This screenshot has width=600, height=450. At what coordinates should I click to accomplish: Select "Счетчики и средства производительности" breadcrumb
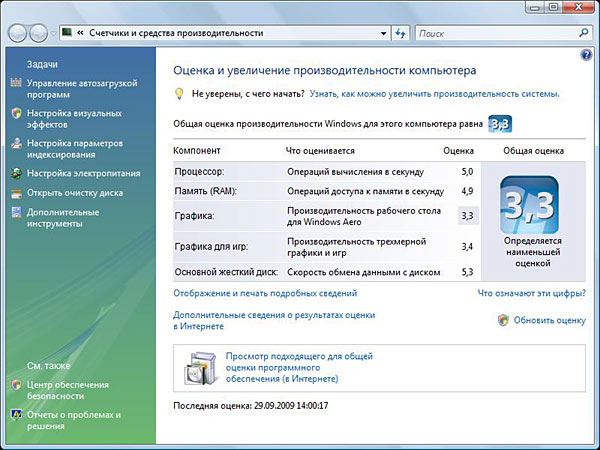(x=176, y=33)
